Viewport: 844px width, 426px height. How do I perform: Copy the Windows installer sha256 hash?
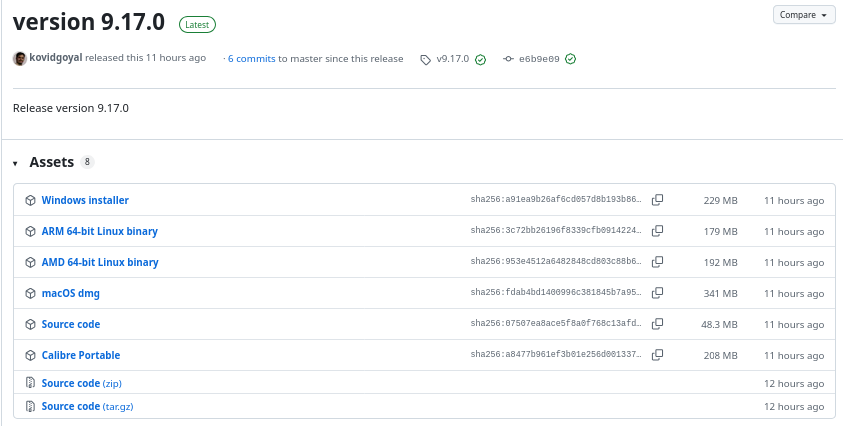(657, 200)
